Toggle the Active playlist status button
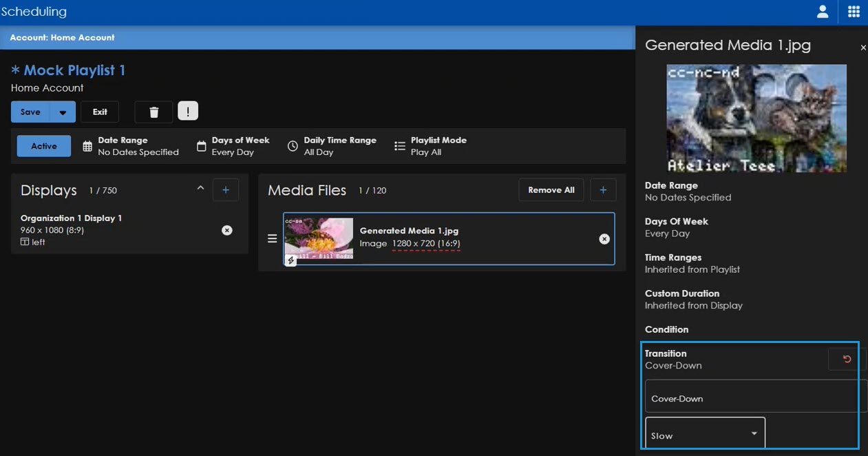868x456 pixels. 44,146
